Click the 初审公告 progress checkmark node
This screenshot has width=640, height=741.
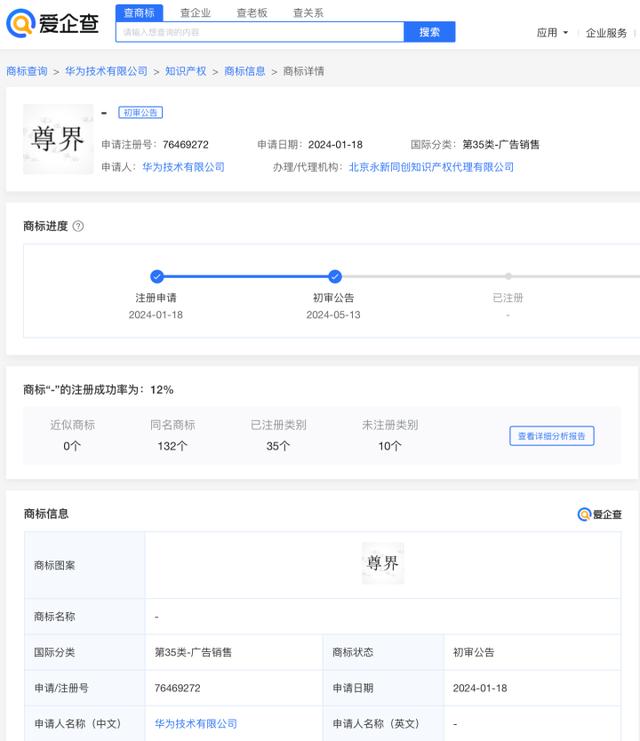coord(335,276)
